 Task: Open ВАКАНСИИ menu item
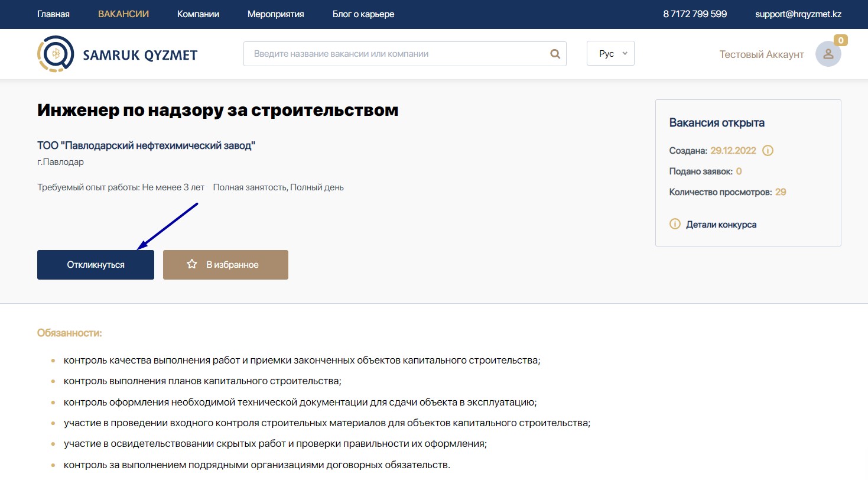pyautogui.click(x=123, y=14)
